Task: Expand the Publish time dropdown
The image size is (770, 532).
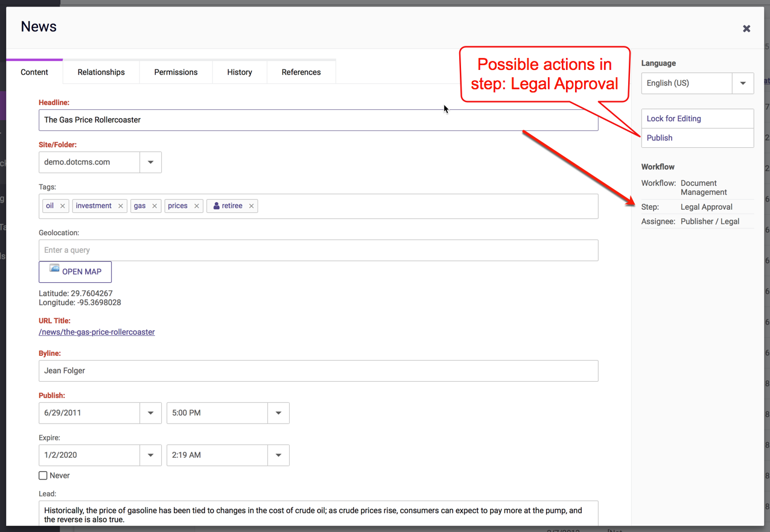Action: [x=278, y=413]
